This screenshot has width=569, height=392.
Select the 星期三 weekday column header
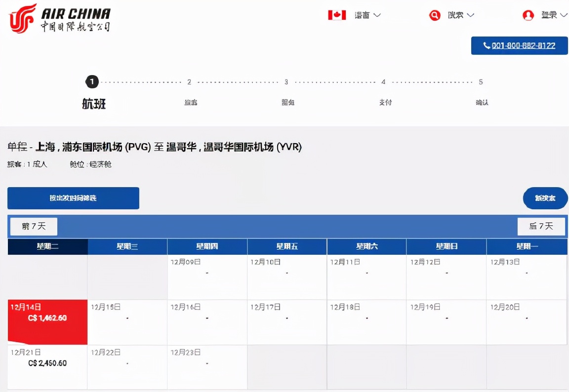(x=127, y=246)
